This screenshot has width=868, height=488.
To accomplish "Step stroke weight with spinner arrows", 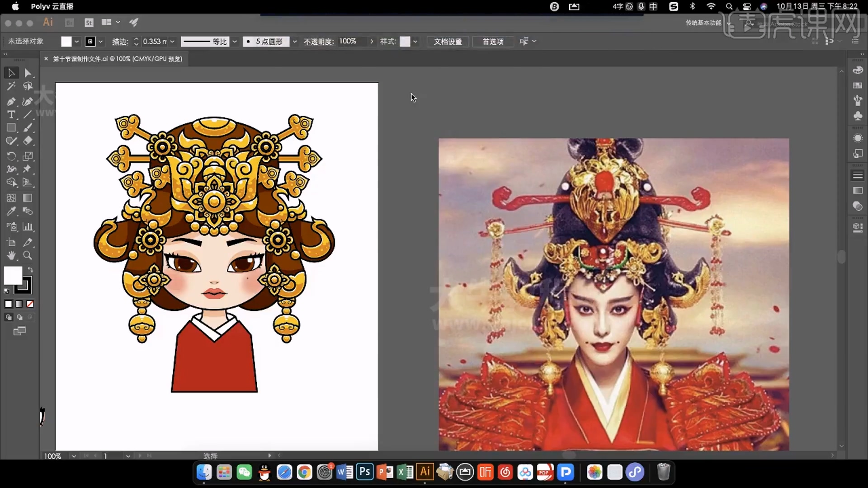I will point(136,42).
